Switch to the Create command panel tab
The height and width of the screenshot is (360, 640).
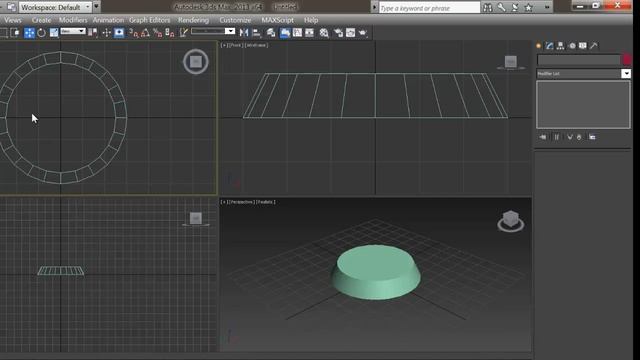point(539,46)
